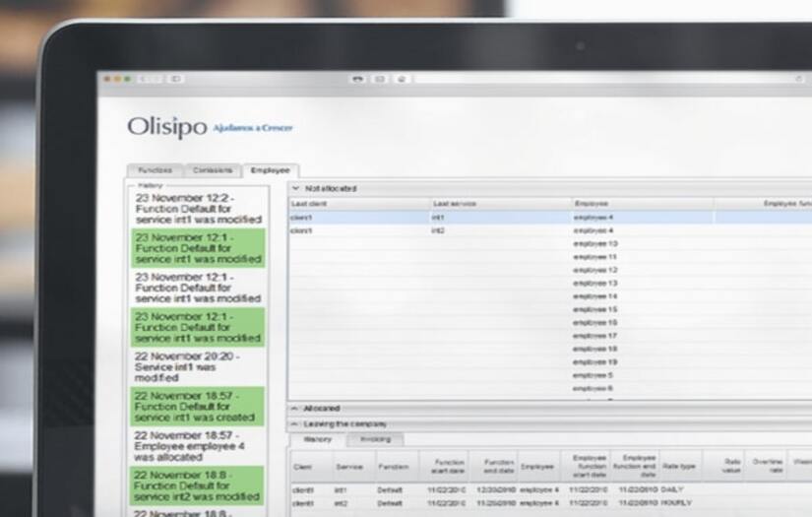The height and width of the screenshot is (517, 812).
Task: Select the client1 int2 employee 4 row
Action: [x=550, y=230]
